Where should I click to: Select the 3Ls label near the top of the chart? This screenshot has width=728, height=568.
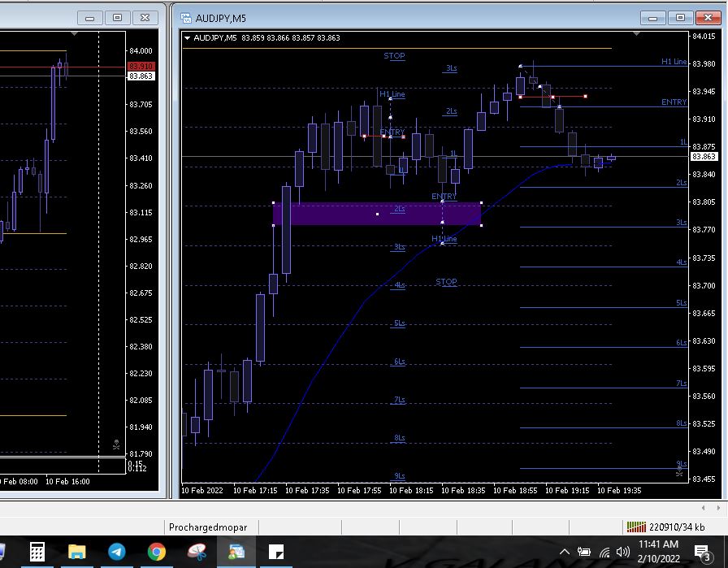[x=451, y=68]
